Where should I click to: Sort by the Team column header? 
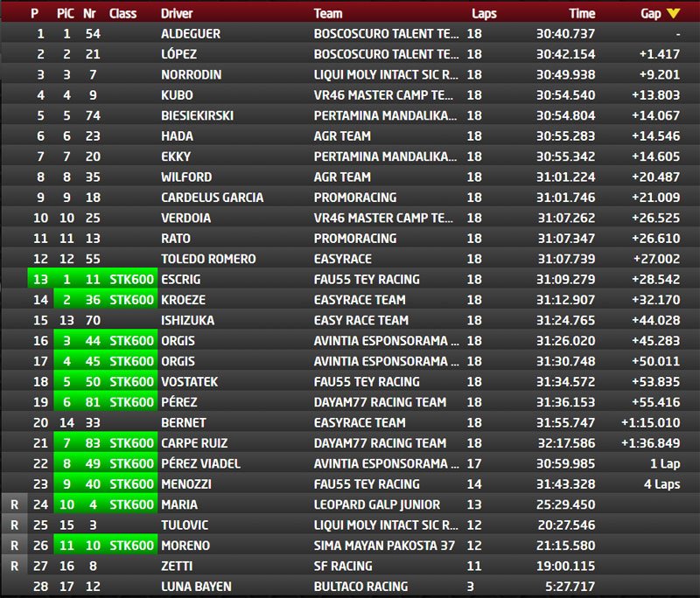click(328, 14)
